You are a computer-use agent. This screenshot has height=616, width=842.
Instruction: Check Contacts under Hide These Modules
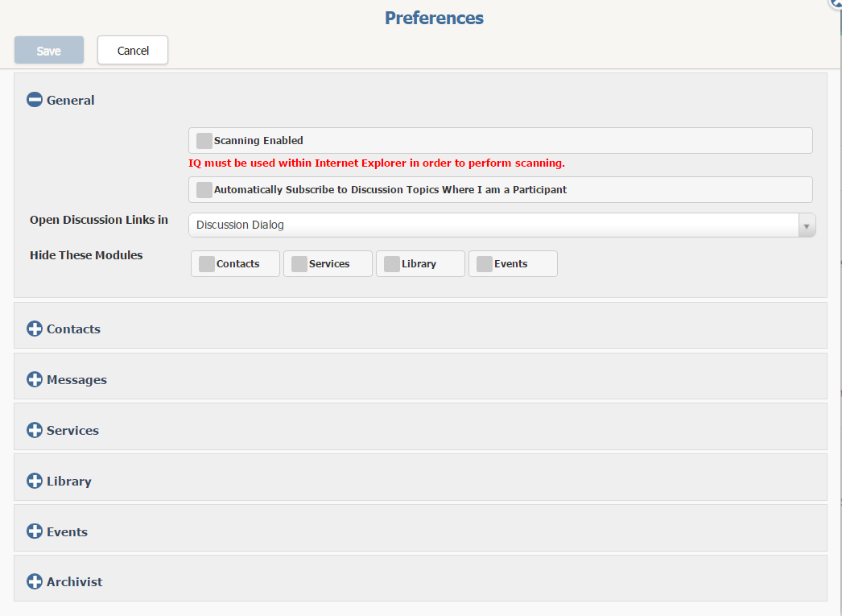(x=207, y=264)
